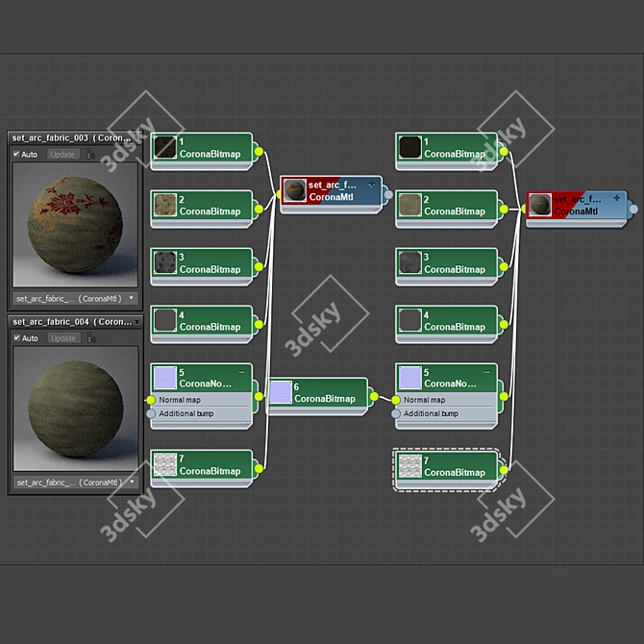Image resolution: width=644 pixels, height=644 pixels.
Task: Open preview options icon in set_arc_fabric_004 panel
Action: pyautogui.click(x=91, y=338)
